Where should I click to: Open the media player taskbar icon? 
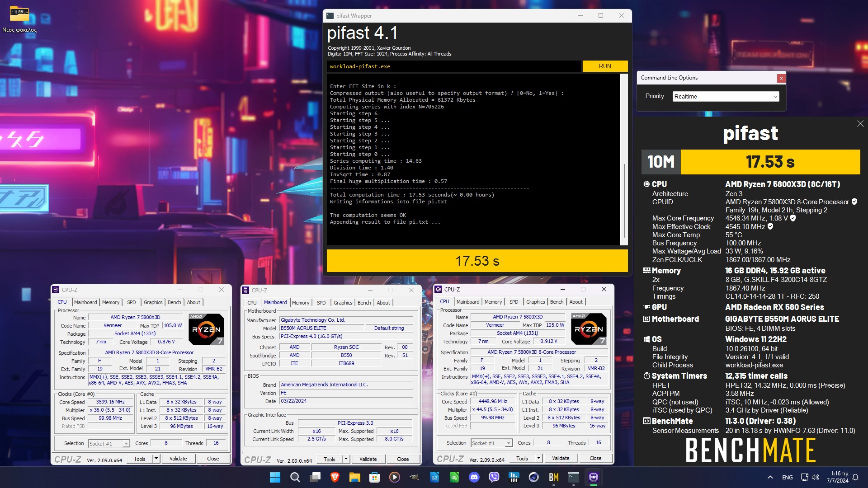pyautogui.click(x=394, y=477)
